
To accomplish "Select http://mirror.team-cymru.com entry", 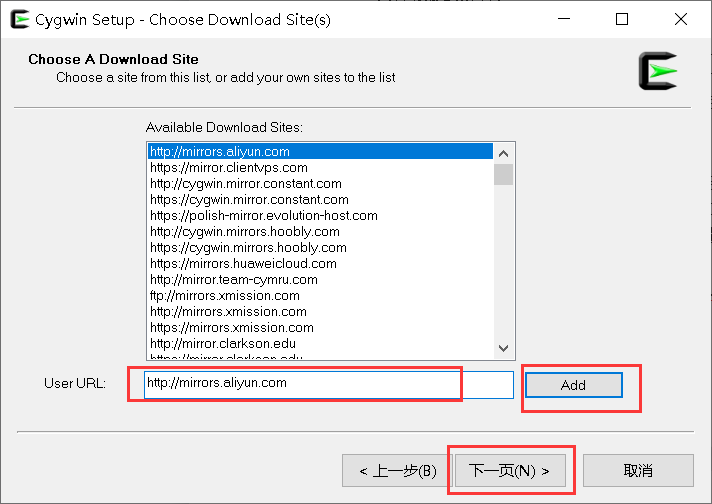I will click(x=321, y=279).
